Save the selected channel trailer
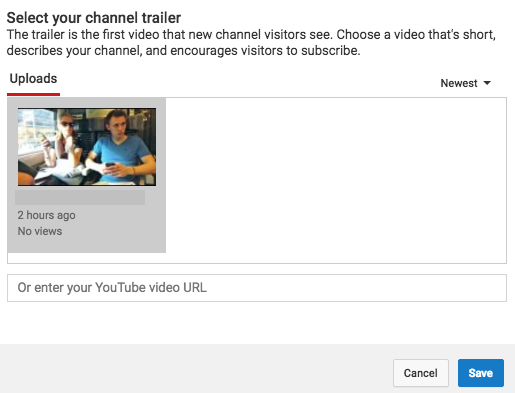This screenshot has width=515, height=393. pyautogui.click(x=481, y=373)
